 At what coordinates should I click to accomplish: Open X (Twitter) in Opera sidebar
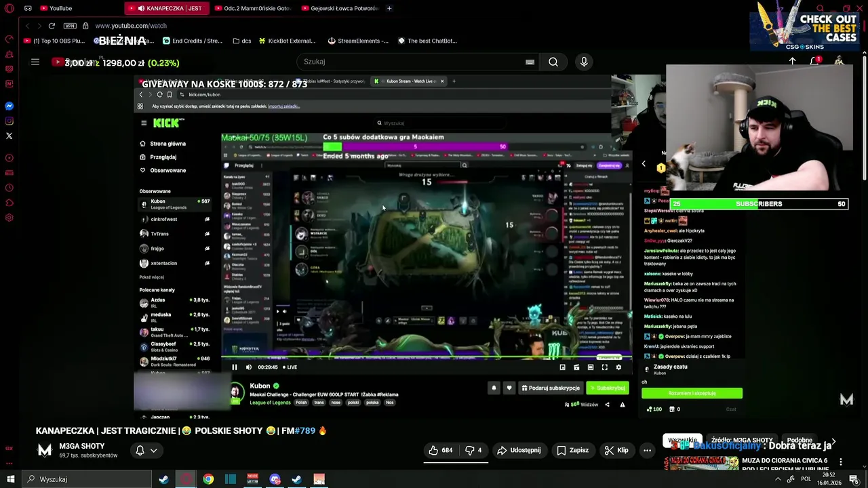9,136
